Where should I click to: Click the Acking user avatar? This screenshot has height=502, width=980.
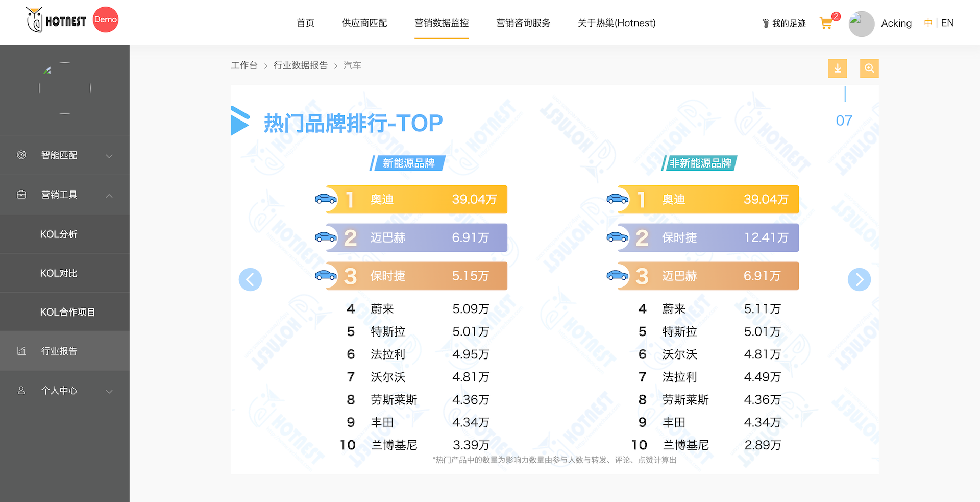point(861,23)
